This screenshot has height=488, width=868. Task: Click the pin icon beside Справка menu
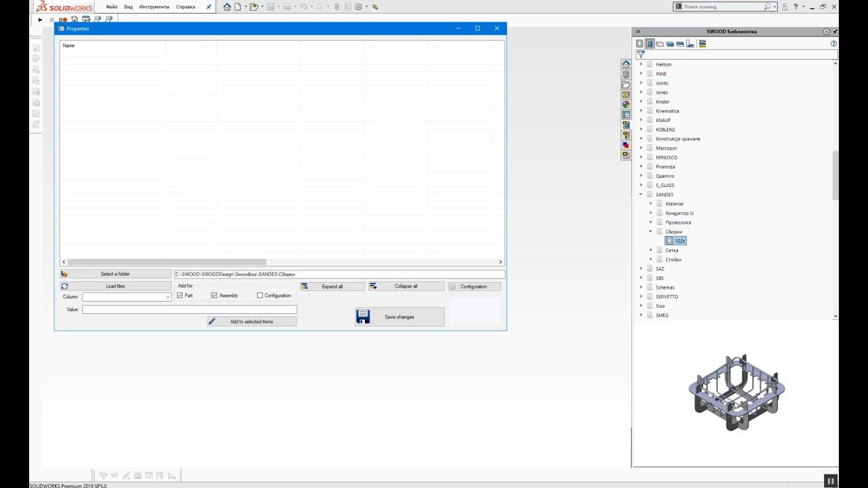(x=208, y=7)
